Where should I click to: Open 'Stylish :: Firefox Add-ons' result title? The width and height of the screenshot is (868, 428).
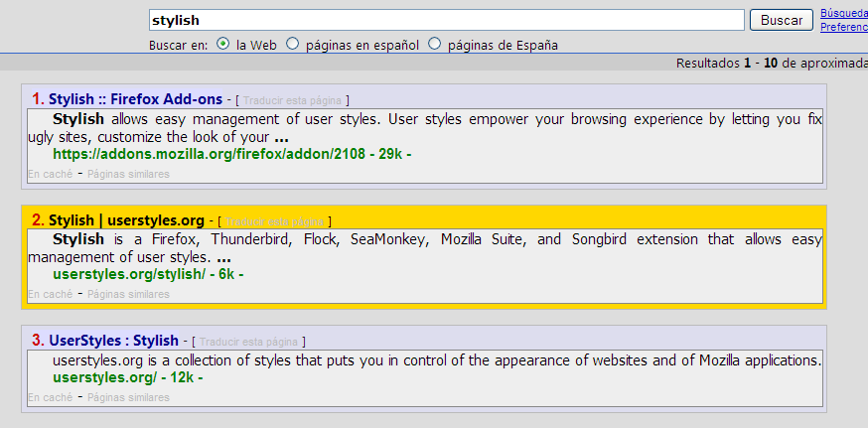click(x=136, y=99)
